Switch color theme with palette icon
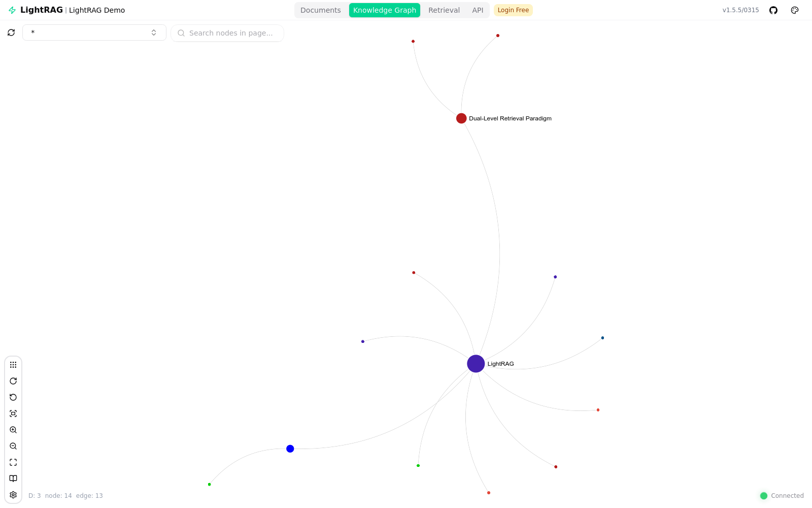 point(795,10)
